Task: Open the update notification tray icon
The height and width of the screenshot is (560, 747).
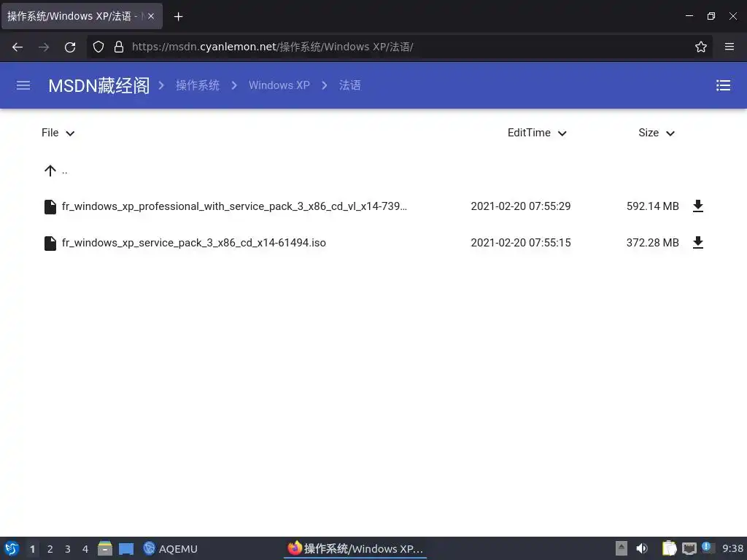Action: pyautogui.click(x=707, y=548)
